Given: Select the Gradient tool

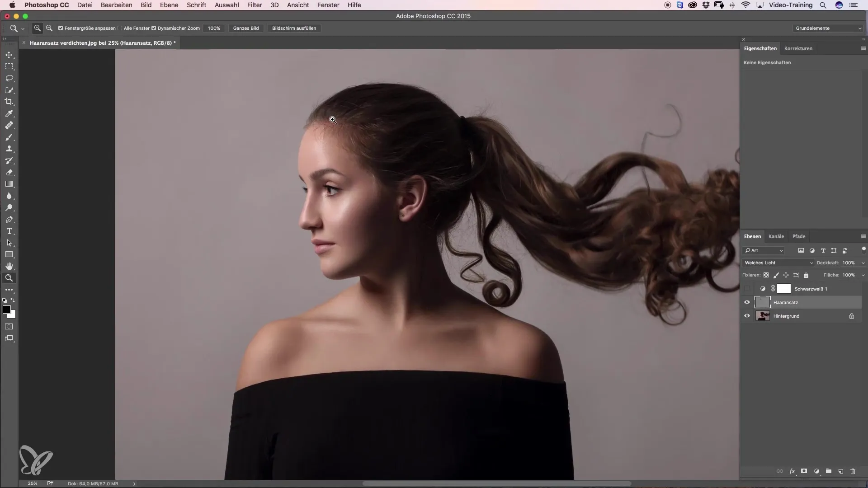Looking at the screenshot, I should (9, 184).
